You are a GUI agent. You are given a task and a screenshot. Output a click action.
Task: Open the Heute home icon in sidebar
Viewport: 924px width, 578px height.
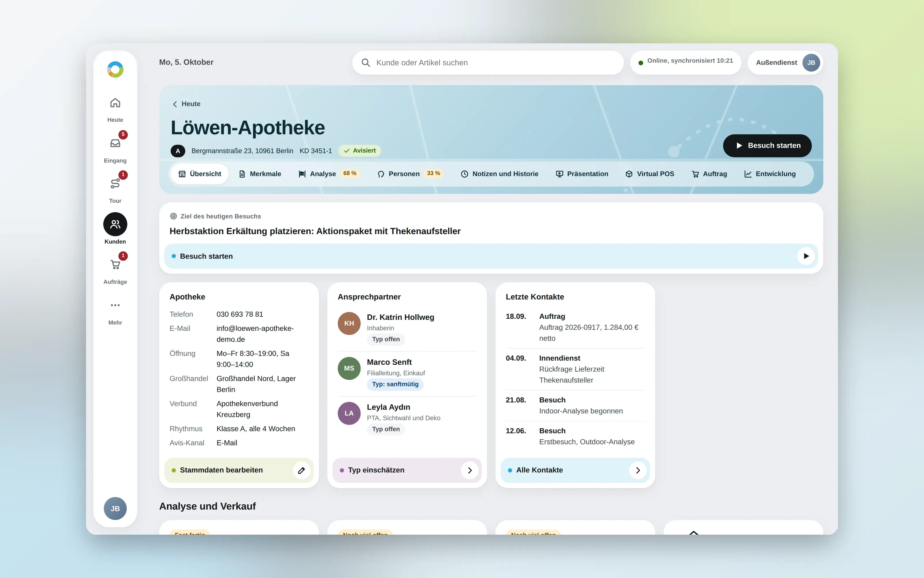pos(115,103)
